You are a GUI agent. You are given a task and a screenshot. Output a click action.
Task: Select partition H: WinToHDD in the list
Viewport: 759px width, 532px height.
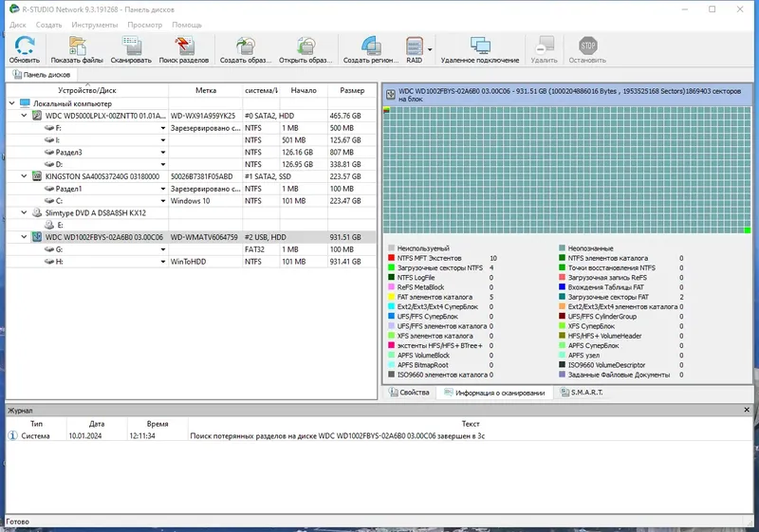coord(60,262)
